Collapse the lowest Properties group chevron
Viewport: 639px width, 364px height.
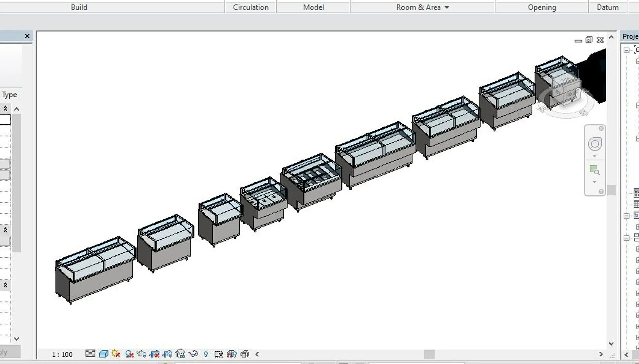click(5, 285)
